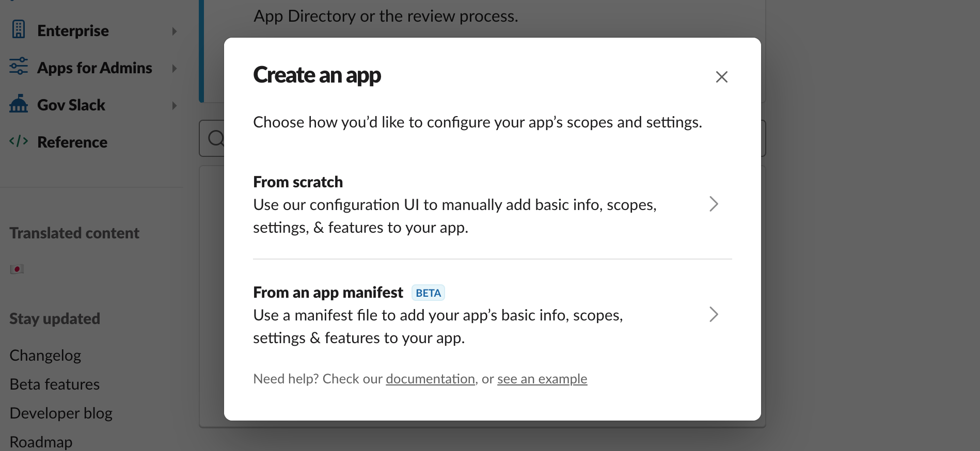This screenshot has height=451, width=980.
Task: Open Apps for Admins section
Action: [94, 68]
